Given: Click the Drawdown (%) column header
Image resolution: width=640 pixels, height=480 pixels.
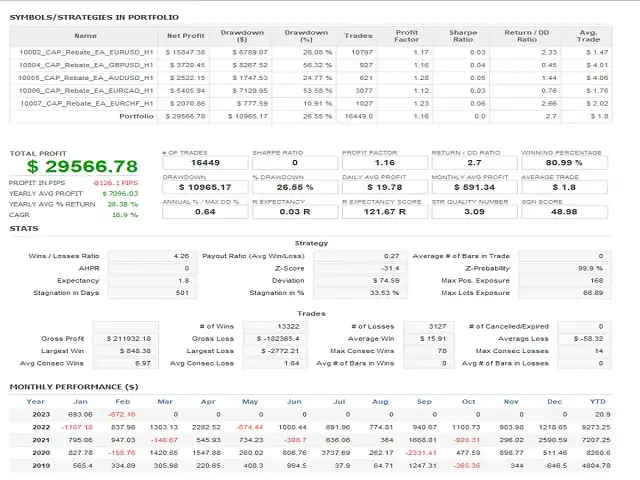Looking at the screenshot, I should tap(306, 36).
